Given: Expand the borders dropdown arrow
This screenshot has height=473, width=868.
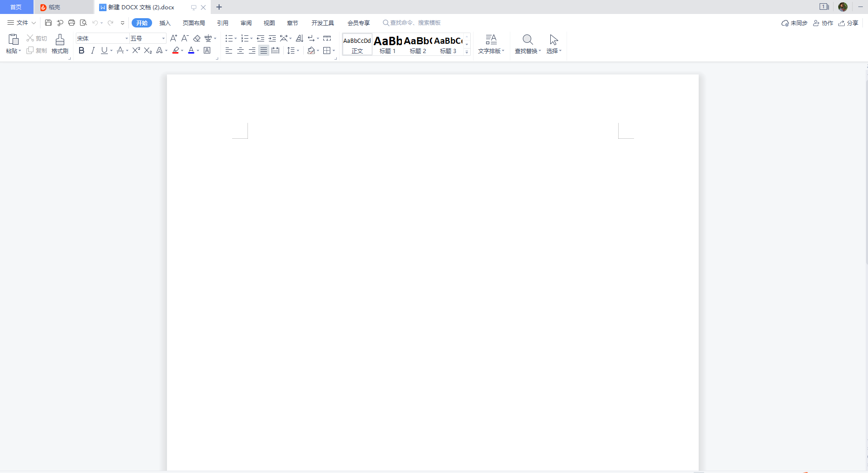Looking at the screenshot, I should (334, 51).
